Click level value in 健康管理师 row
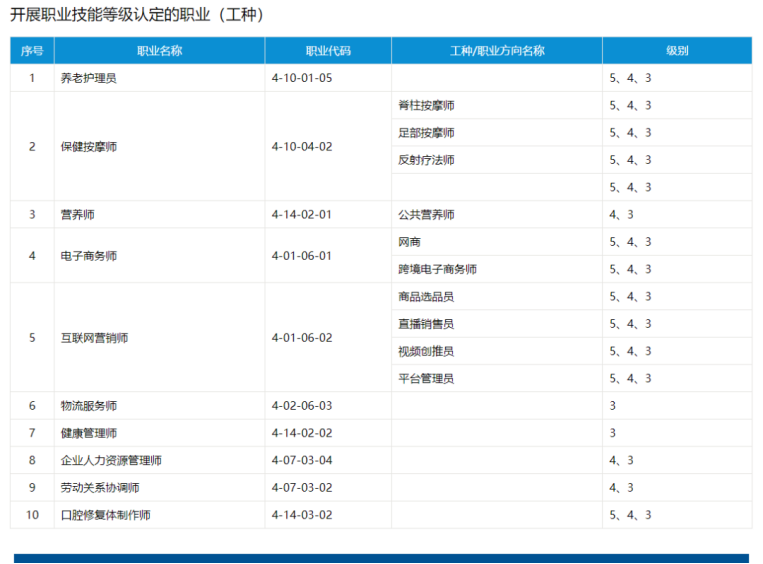 pos(613,433)
